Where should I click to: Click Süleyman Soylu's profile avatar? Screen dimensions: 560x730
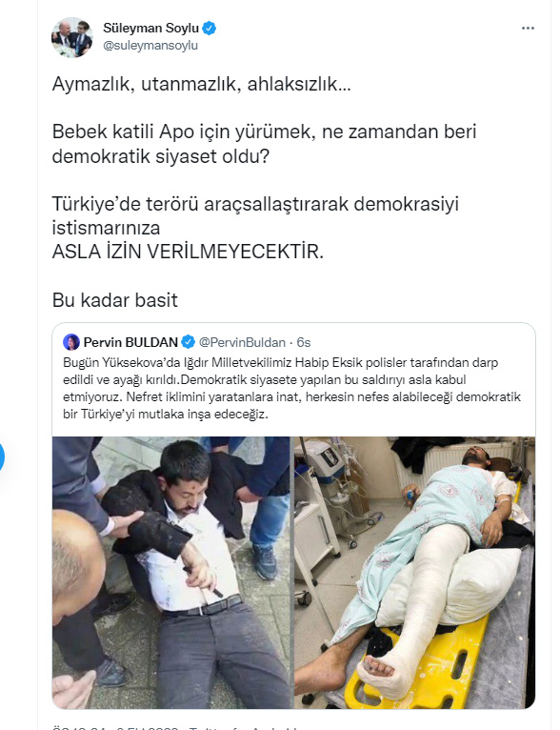pos(72,37)
